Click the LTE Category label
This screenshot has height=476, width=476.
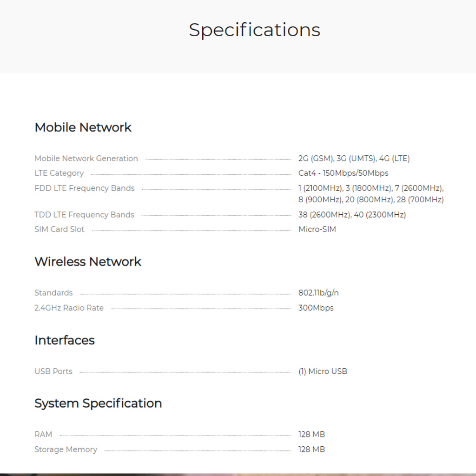coord(59,173)
